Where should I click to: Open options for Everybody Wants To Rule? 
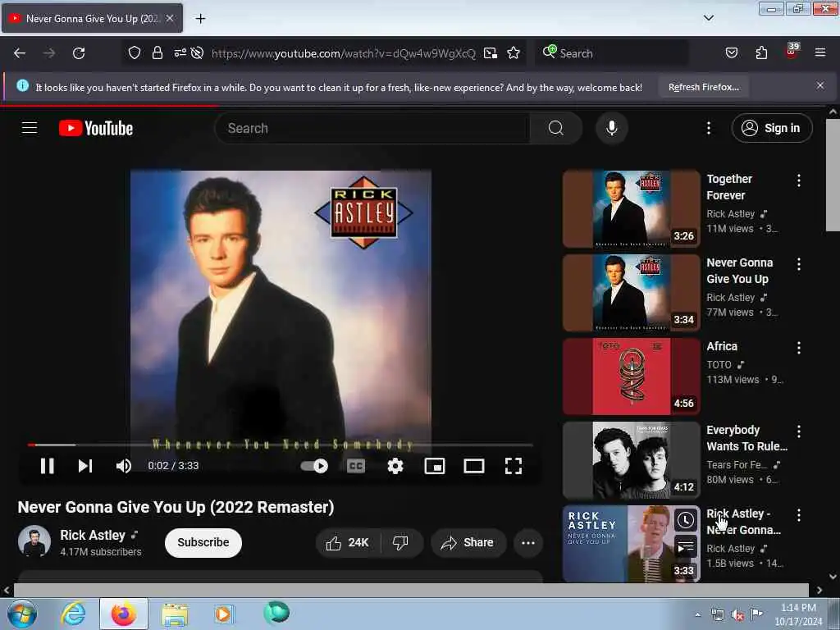[799, 431]
